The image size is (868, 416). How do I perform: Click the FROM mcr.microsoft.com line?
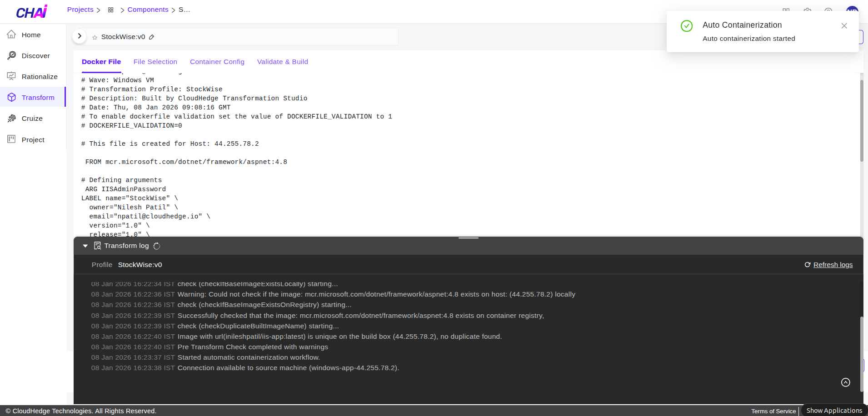pos(186,162)
